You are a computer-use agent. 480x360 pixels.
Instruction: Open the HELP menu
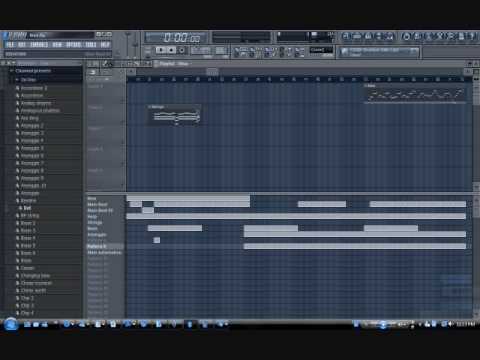tap(105, 45)
